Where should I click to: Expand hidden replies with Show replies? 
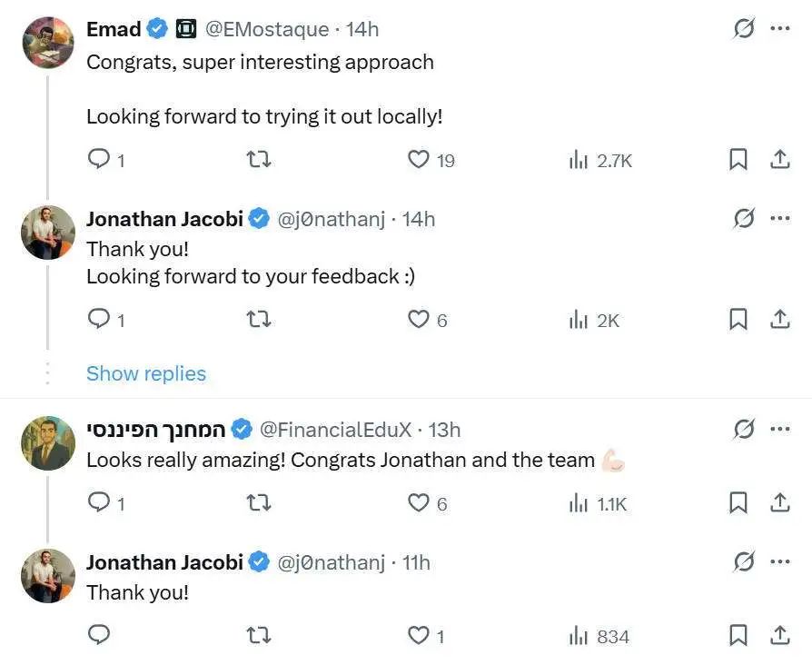(x=146, y=373)
